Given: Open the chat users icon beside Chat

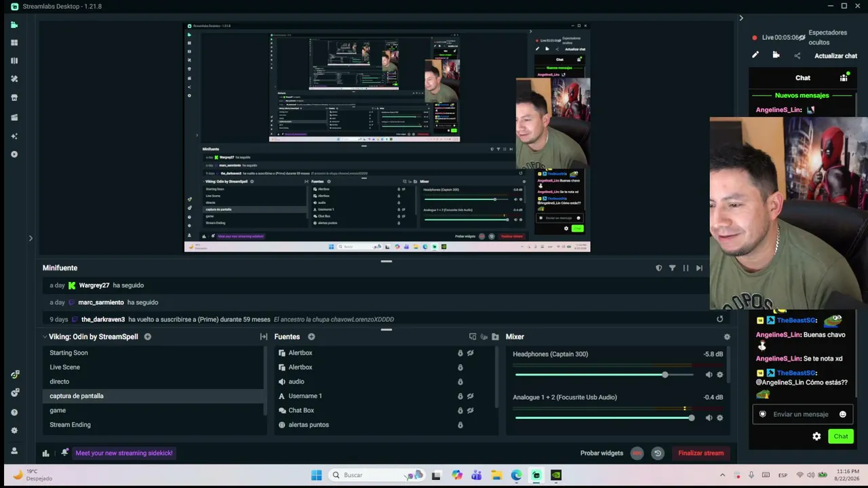Looking at the screenshot, I should click(844, 77).
